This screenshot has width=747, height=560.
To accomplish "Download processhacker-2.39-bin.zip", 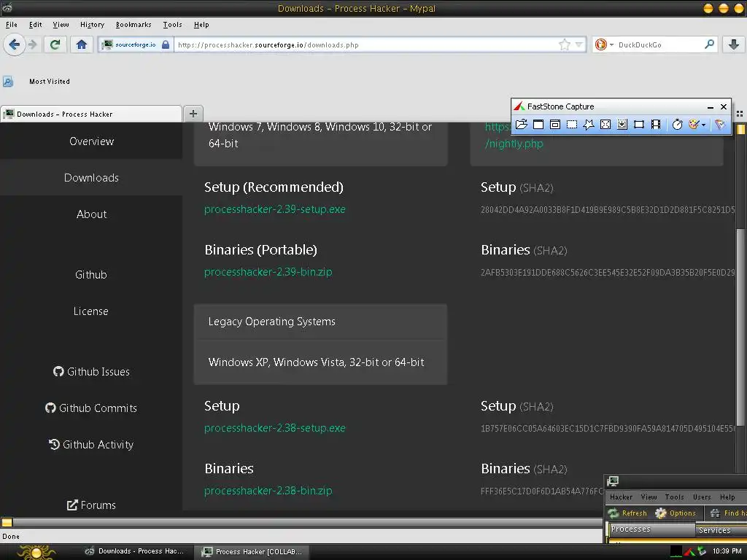I will pyautogui.click(x=268, y=272).
